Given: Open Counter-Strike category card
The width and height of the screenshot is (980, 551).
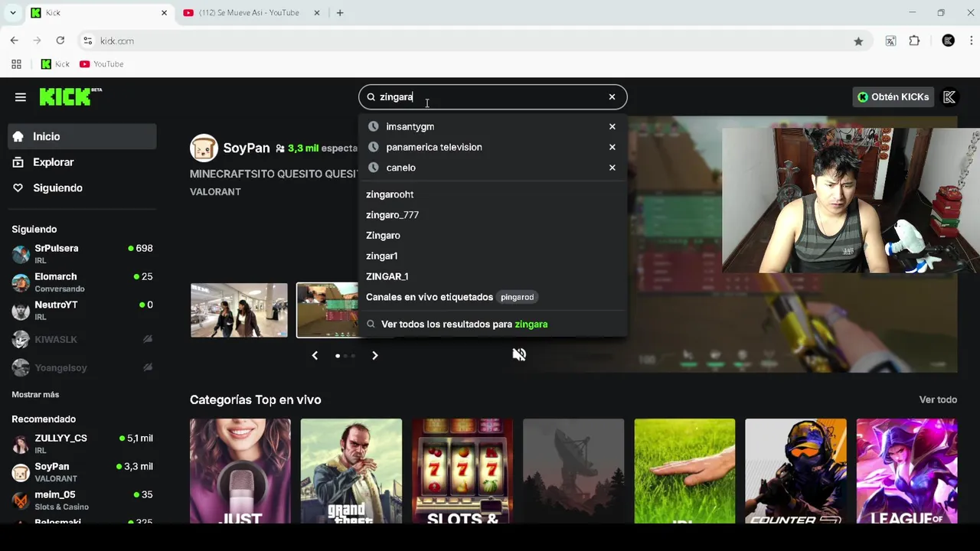Looking at the screenshot, I should [x=795, y=471].
